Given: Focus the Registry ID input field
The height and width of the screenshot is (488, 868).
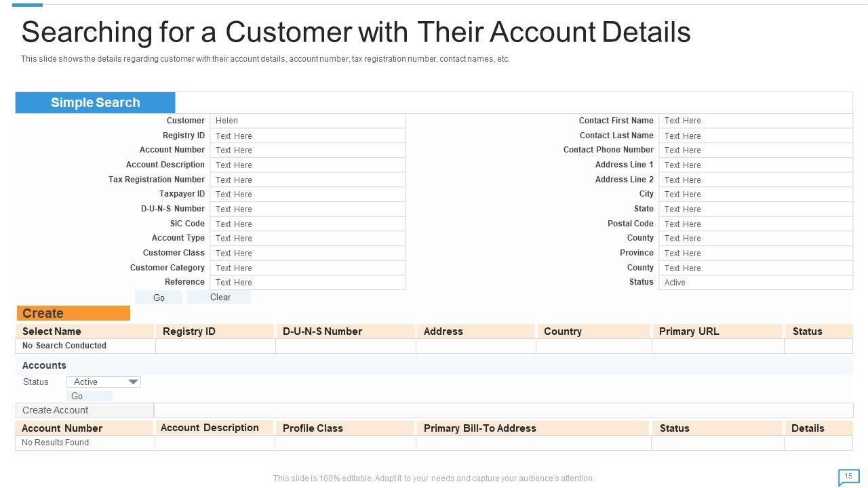Looking at the screenshot, I should (307, 136).
